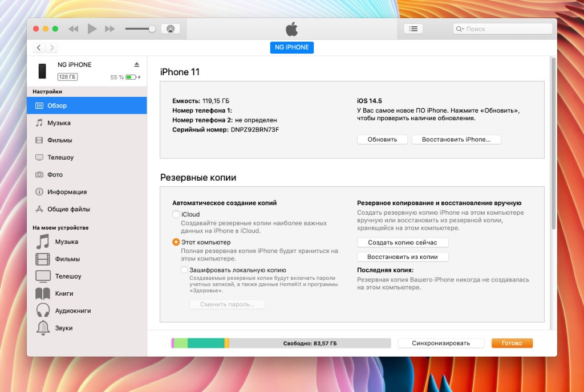
Task: Click the yellow storage bar segment
Action: [x=226, y=343]
